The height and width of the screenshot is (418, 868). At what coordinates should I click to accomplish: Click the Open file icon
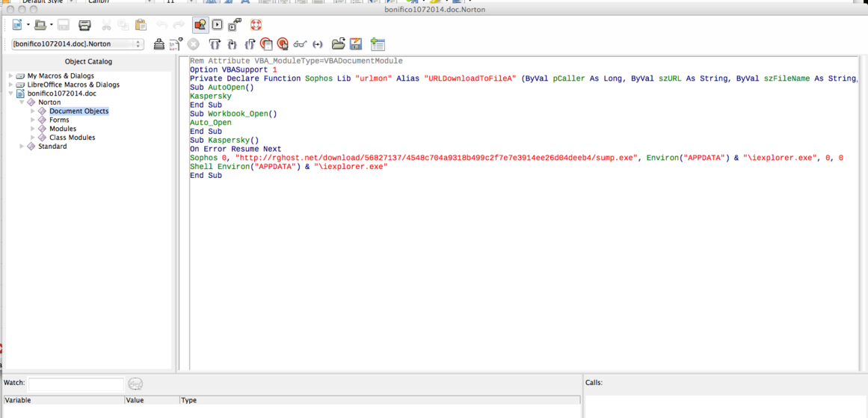tap(40, 25)
